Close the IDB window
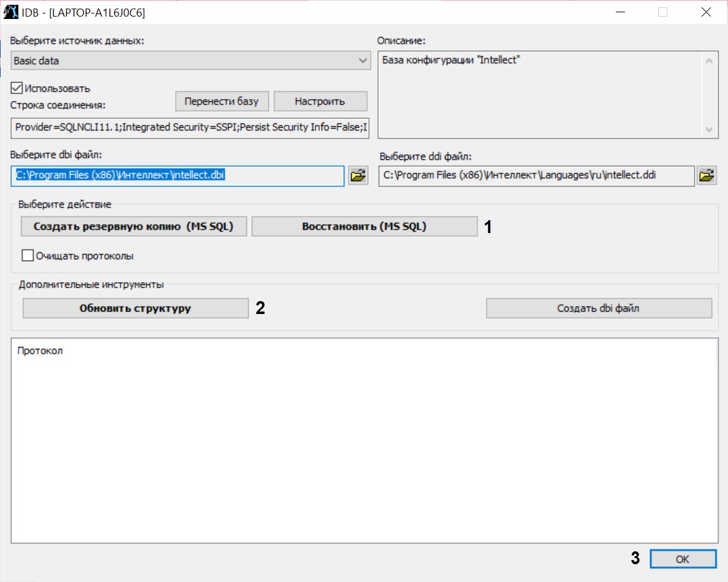This screenshot has height=582, width=728. coord(706,12)
